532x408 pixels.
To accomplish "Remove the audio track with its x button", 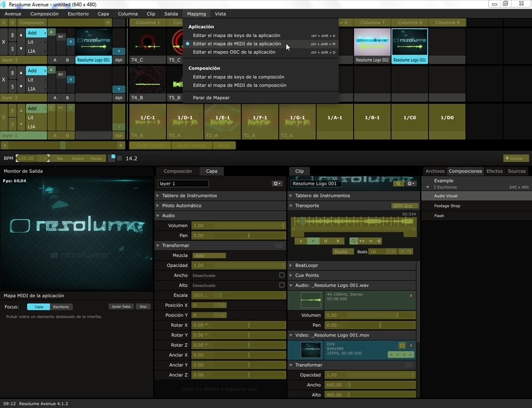I will 411,296.
